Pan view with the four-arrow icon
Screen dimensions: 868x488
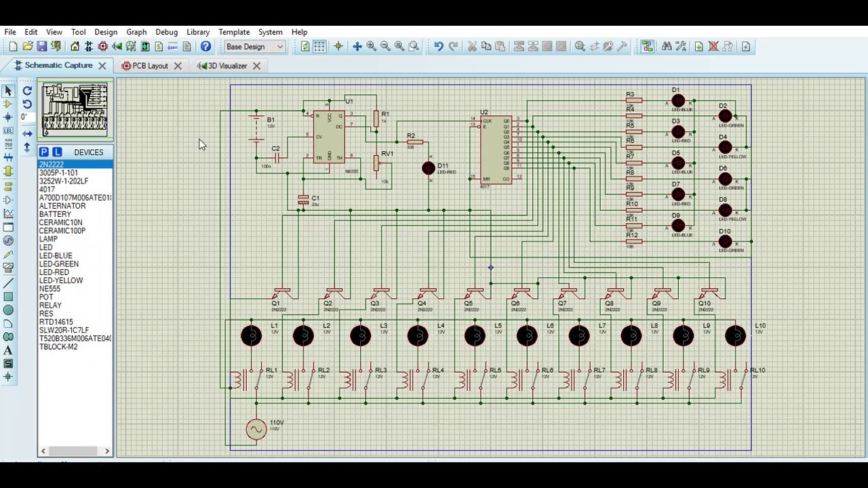357,46
